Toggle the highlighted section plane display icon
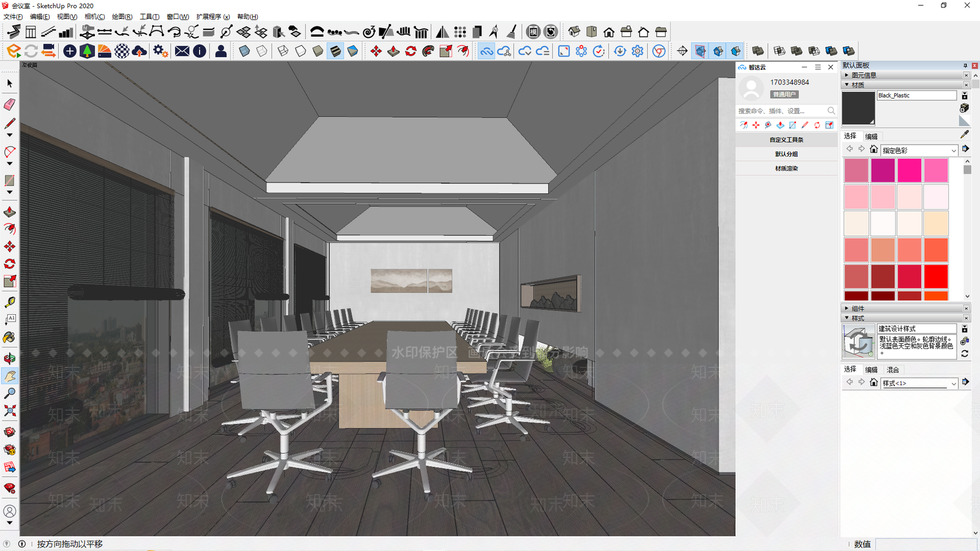 [x=701, y=51]
